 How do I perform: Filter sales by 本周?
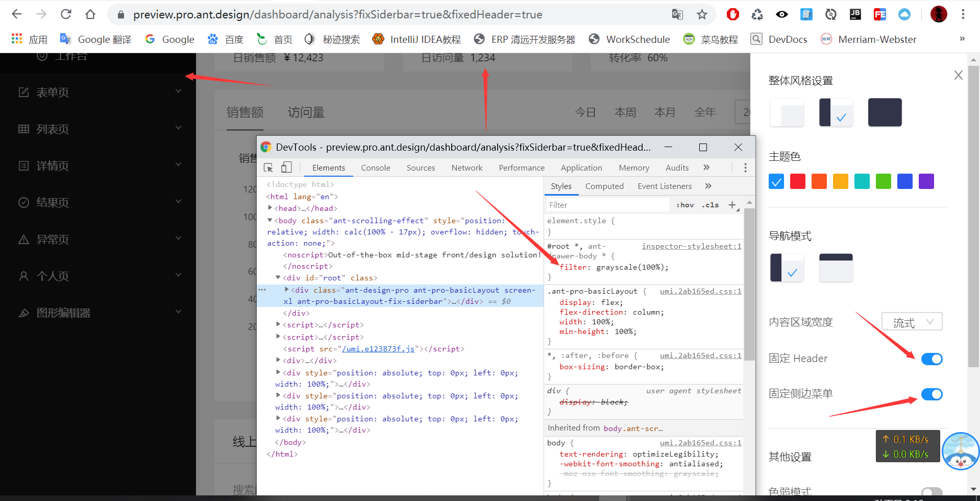click(x=625, y=112)
